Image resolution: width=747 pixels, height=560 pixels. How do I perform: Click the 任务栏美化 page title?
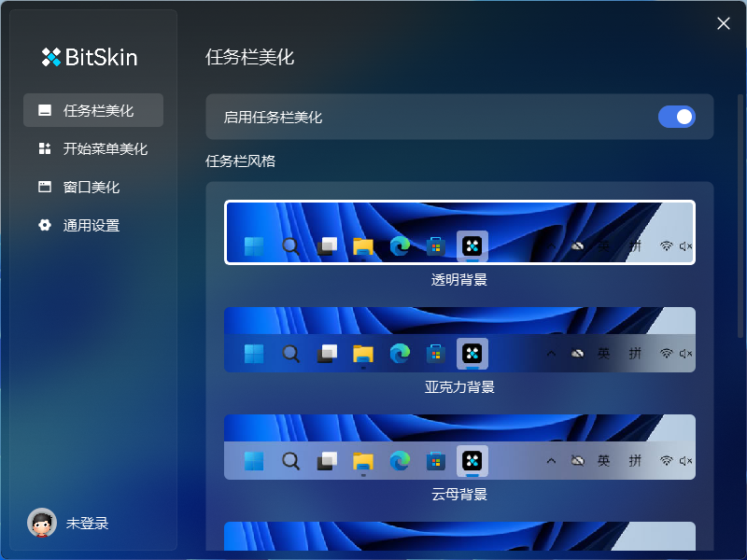pos(249,57)
